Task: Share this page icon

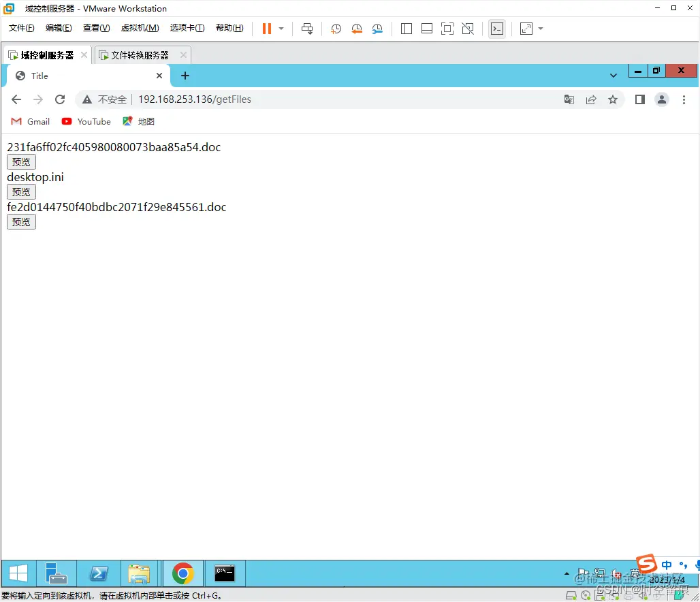Action: pos(591,99)
